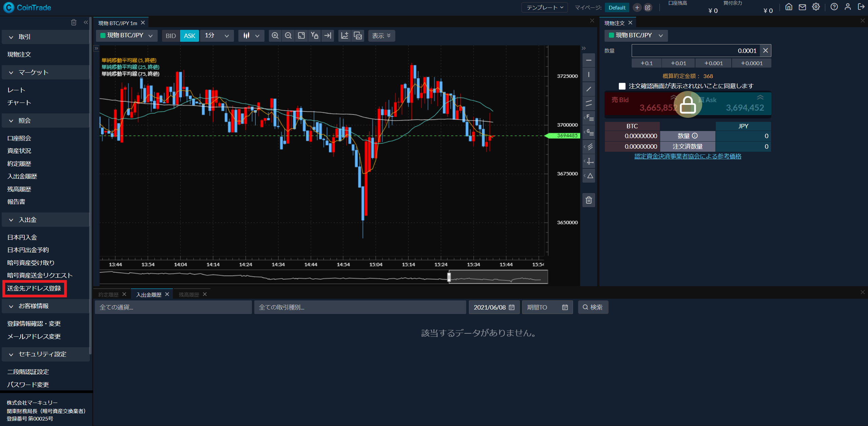Open the 2021/06/08 start date picker
The image size is (868, 426).
point(494,307)
